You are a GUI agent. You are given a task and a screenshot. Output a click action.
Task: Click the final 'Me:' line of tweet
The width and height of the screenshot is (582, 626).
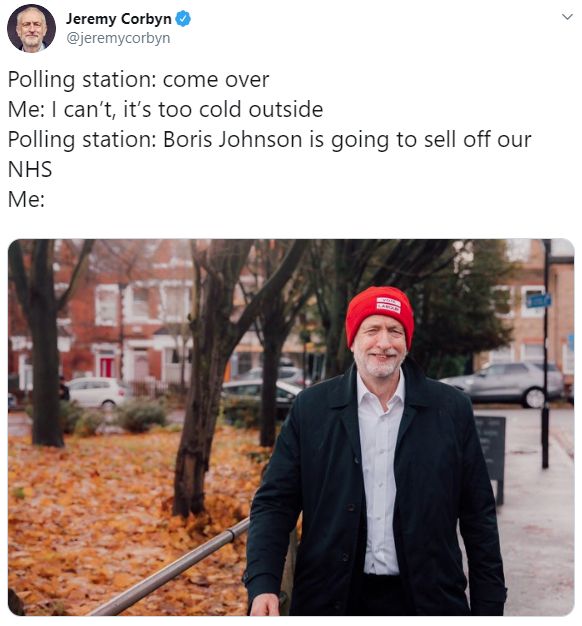(26, 199)
